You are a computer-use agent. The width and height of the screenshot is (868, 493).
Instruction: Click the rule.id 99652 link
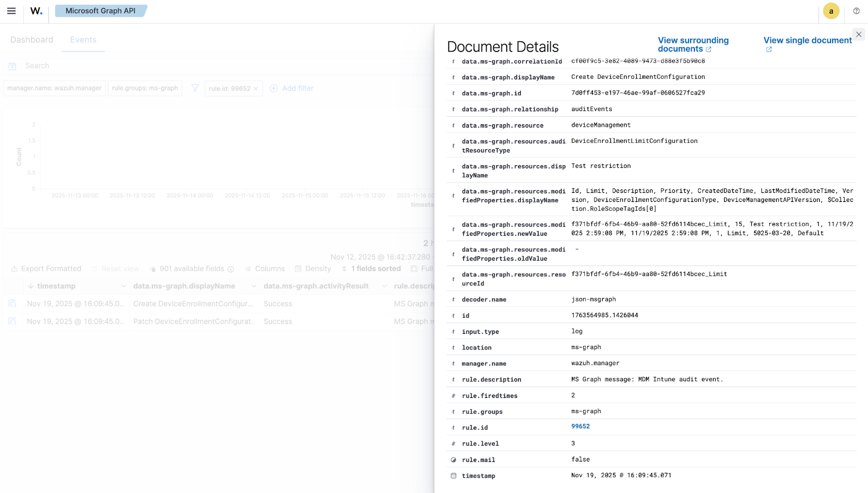coord(580,427)
